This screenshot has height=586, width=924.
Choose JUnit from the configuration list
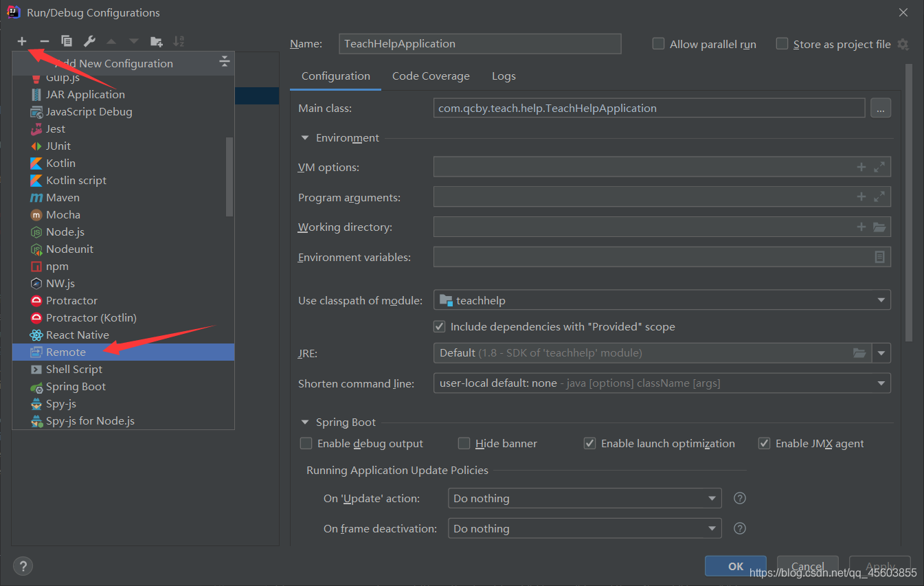point(123,146)
